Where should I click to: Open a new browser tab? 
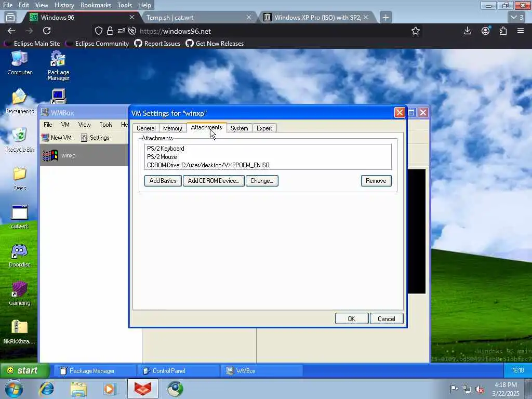[385, 17]
